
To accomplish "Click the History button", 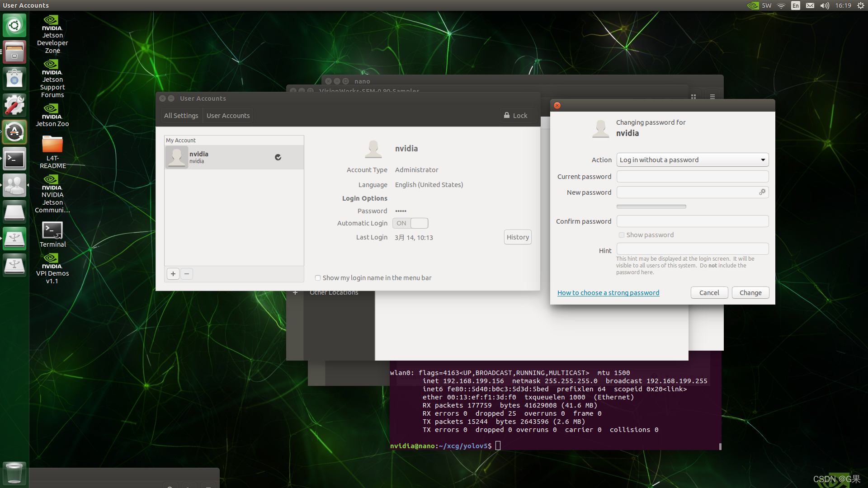I will pos(518,237).
